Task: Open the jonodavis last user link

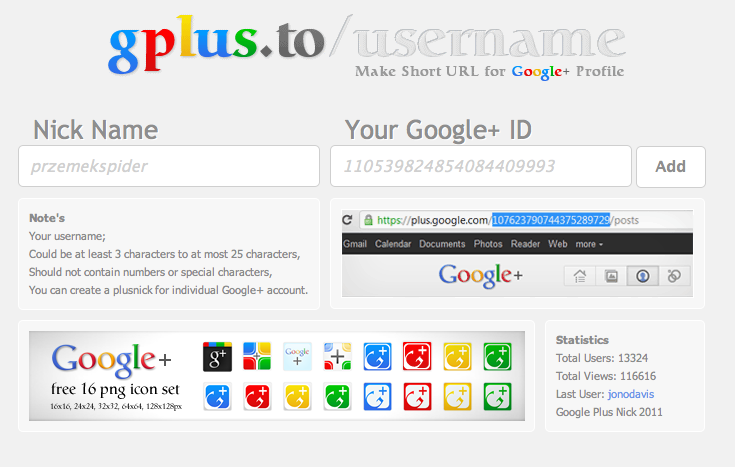Action: pyautogui.click(x=630, y=394)
